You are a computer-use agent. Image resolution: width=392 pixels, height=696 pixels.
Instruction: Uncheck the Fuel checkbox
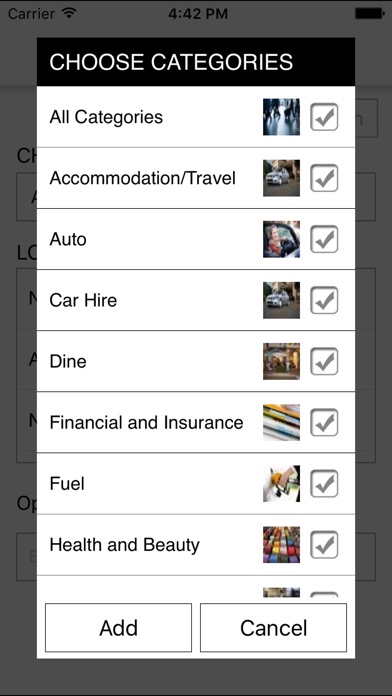[x=324, y=483]
